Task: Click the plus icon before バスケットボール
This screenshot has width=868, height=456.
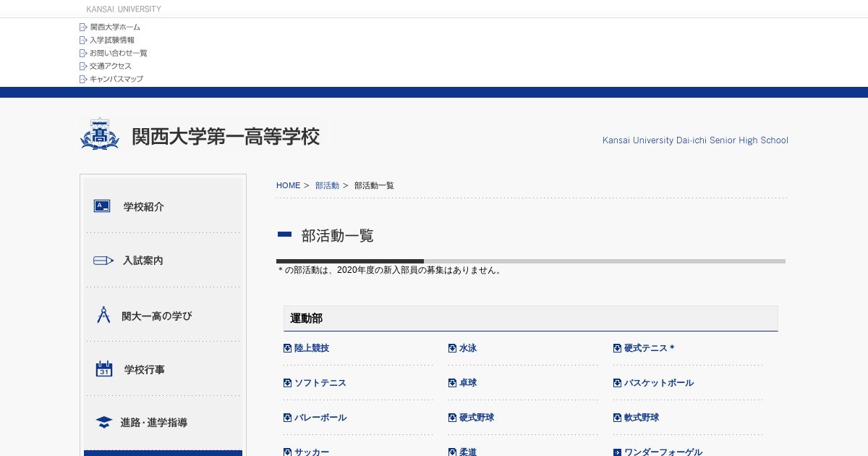Action: click(617, 383)
